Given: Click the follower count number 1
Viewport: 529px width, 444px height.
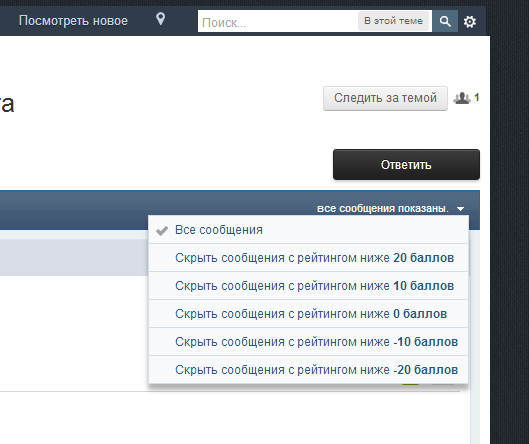Looking at the screenshot, I should 476,98.
